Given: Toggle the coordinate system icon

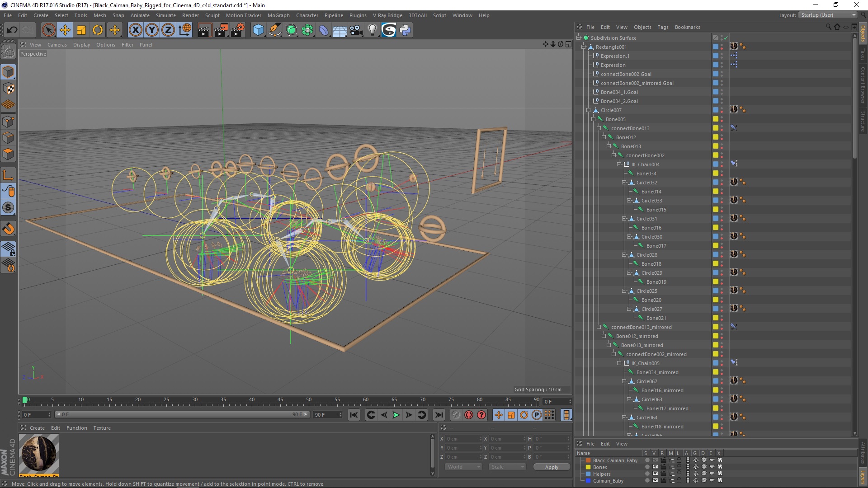Looking at the screenshot, I should [185, 30].
